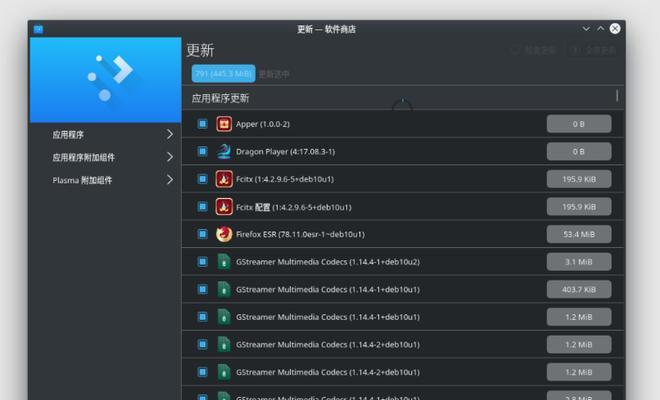Toggle the Fcitx 配置 update checkbox

[x=202, y=206]
